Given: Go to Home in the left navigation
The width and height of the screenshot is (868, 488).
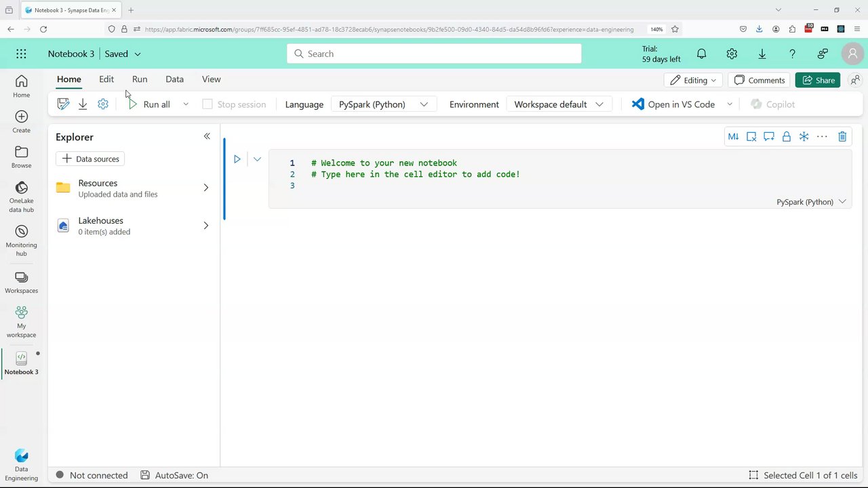Looking at the screenshot, I should tap(21, 86).
